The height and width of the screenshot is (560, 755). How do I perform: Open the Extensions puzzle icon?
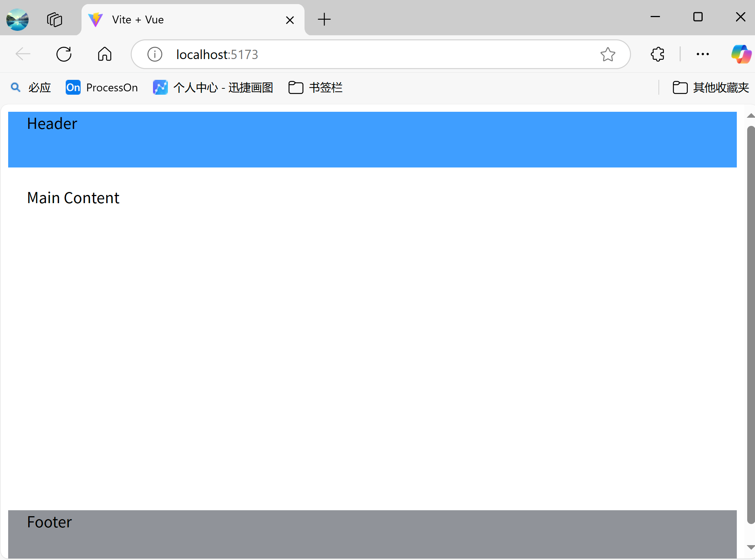click(657, 54)
